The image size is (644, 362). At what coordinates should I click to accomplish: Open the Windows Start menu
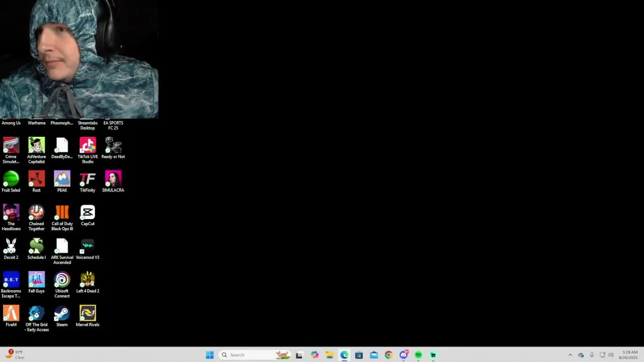coord(210,355)
